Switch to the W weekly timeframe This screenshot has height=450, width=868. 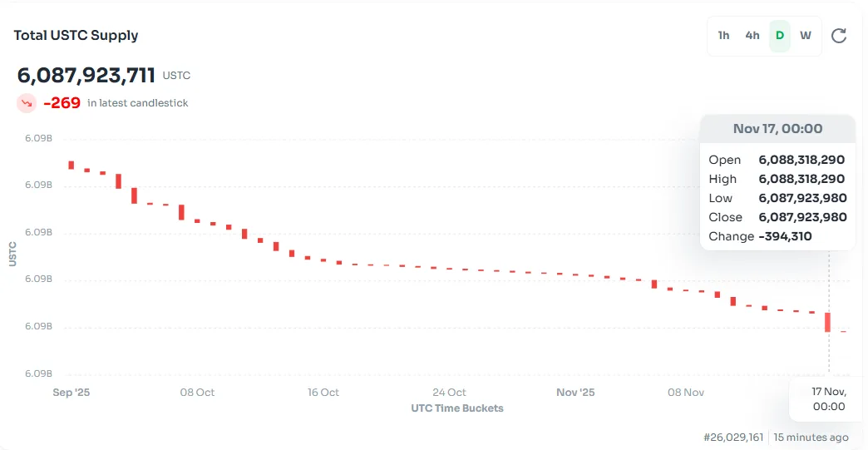[806, 36]
